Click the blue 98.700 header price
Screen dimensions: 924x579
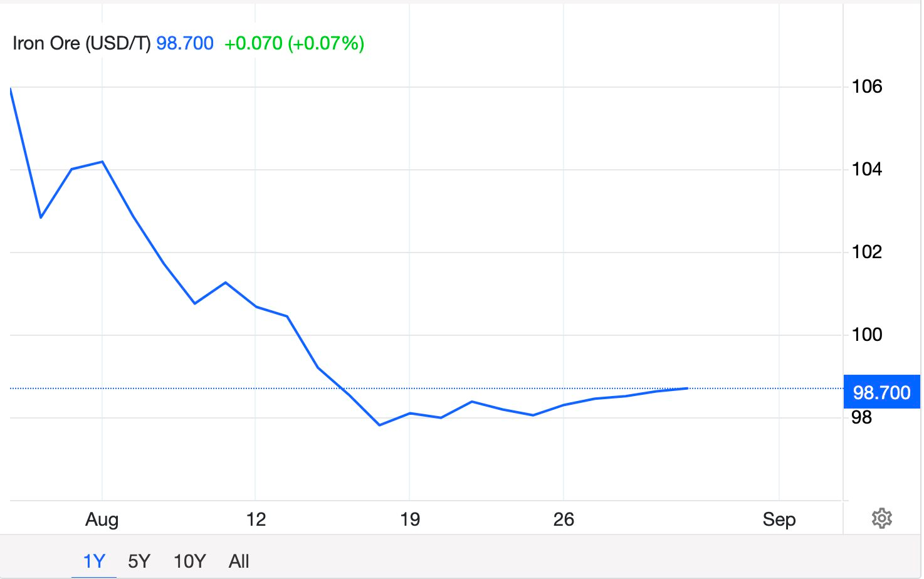click(185, 43)
